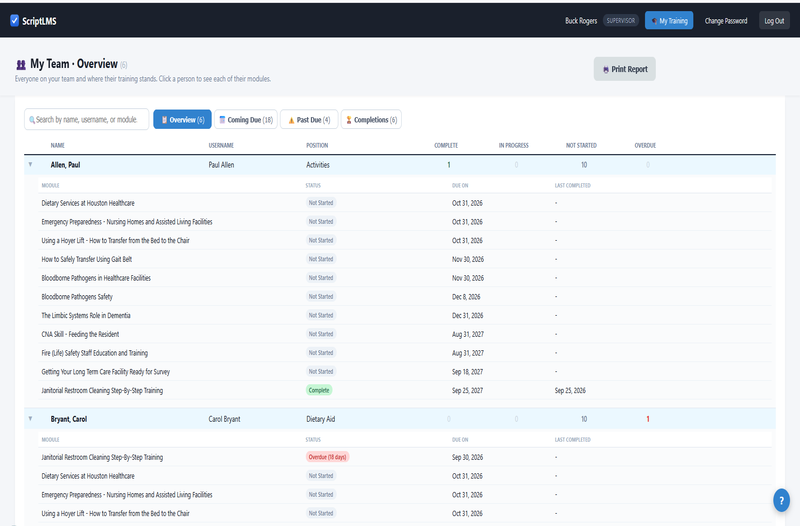Open the help question mark bubble

click(781, 500)
